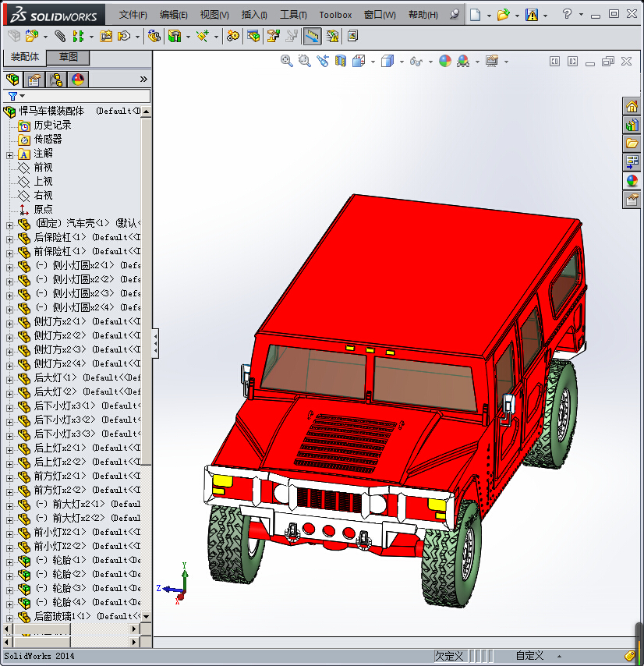
Task: Click the Rebuild warning icon in title bar
Action: click(x=532, y=15)
